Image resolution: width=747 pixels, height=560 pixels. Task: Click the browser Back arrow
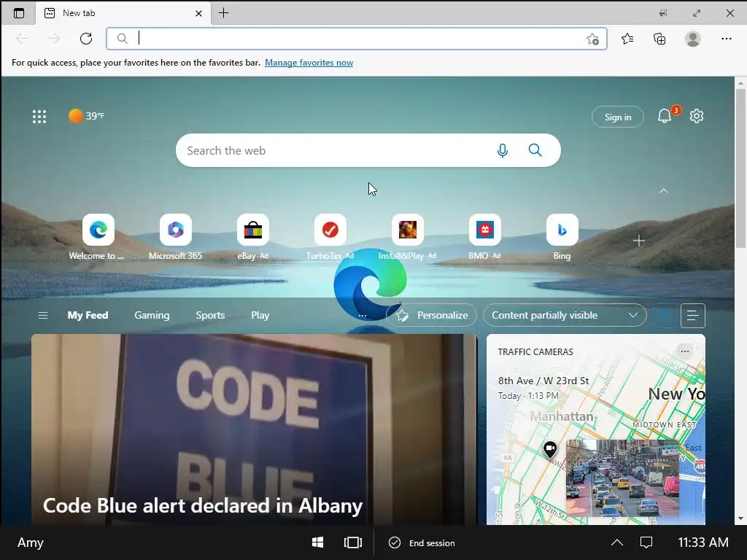[x=22, y=39]
